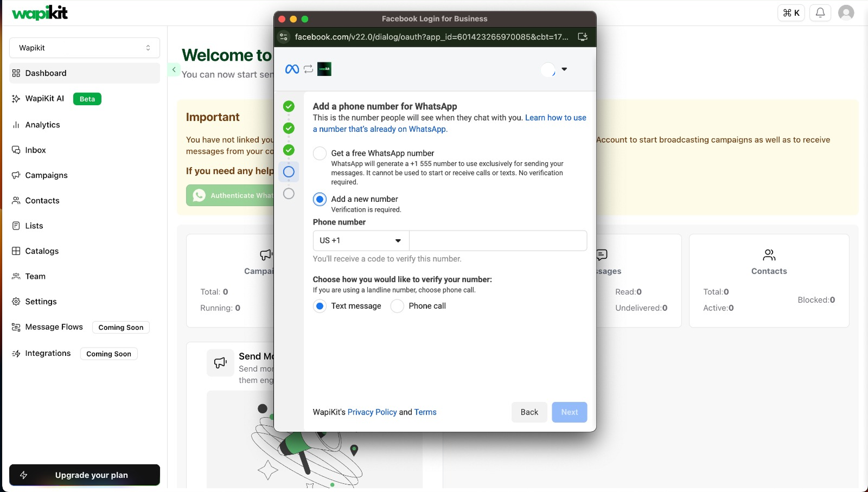
Task: Click the Campaigns megaphone icon in sidebar
Action: click(16, 175)
